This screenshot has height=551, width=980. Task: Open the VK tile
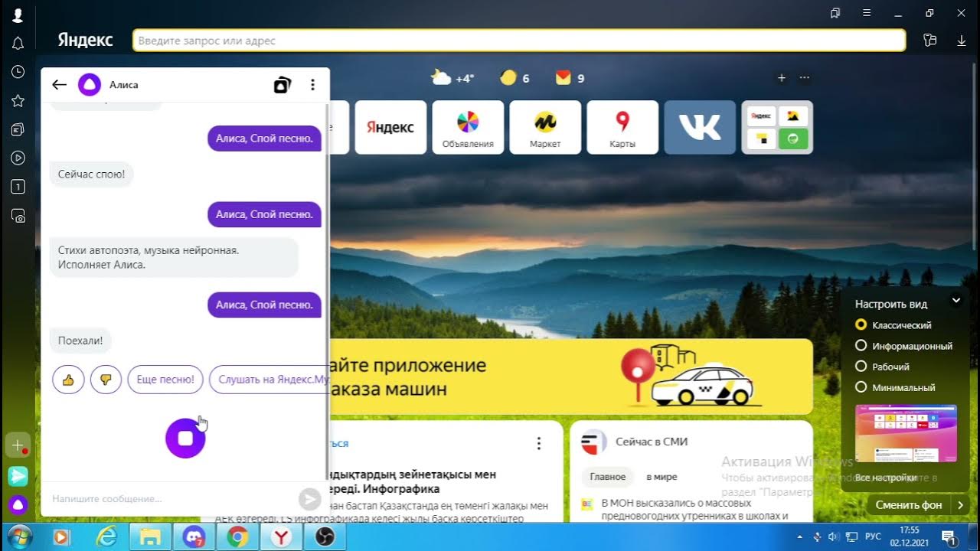[x=700, y=127]
